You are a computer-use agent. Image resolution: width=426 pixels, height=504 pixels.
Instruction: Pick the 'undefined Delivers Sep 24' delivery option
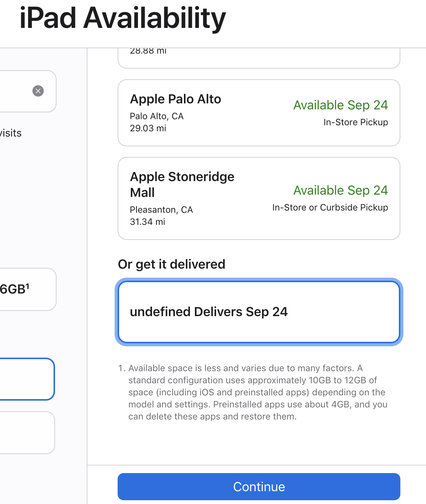tap(259, 312)
